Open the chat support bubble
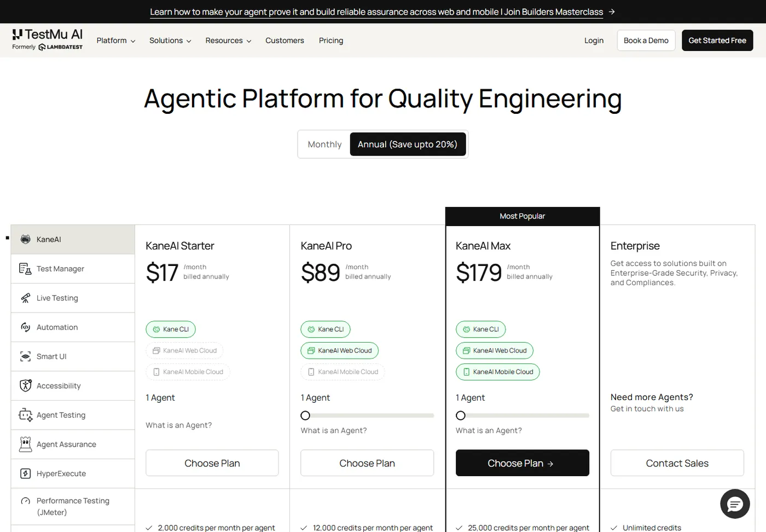The height and width of the screenshot is (532, 766). click(x=735, y=504)
